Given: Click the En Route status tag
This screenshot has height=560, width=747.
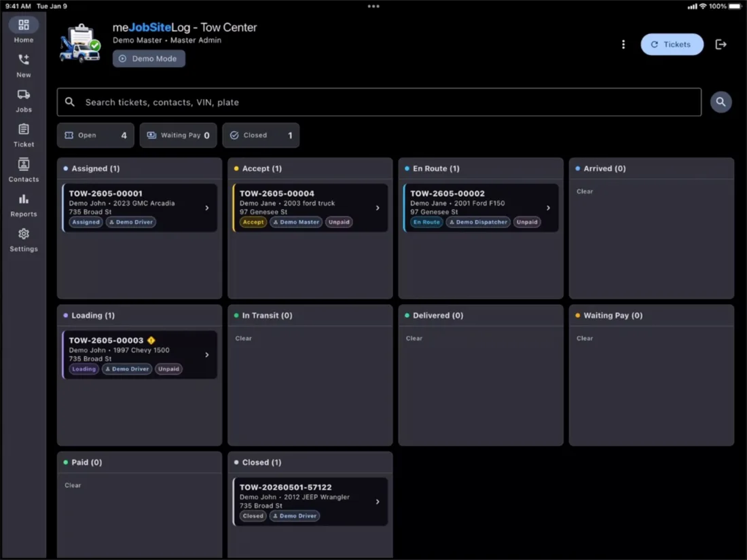Looking at the screenshot, I should [x=426, y=222].
